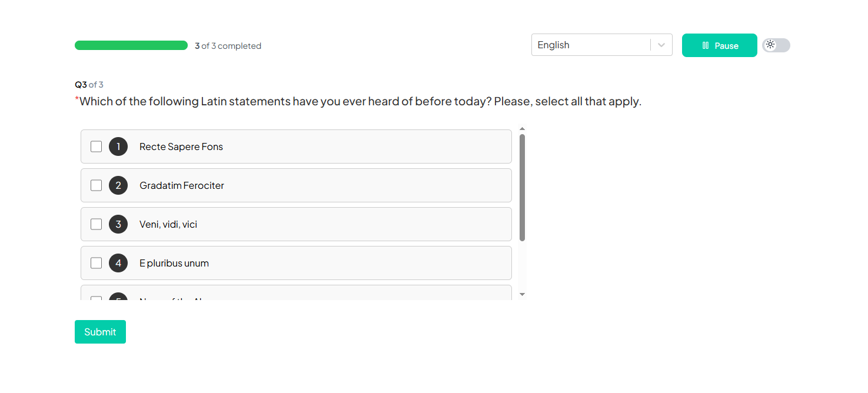Click the green progress bar

[131, 45]
